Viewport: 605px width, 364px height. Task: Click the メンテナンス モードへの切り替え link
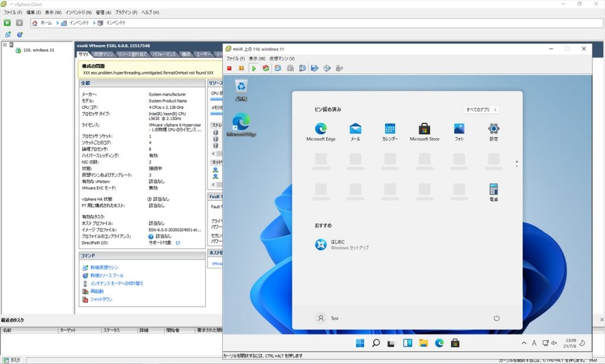116,283
